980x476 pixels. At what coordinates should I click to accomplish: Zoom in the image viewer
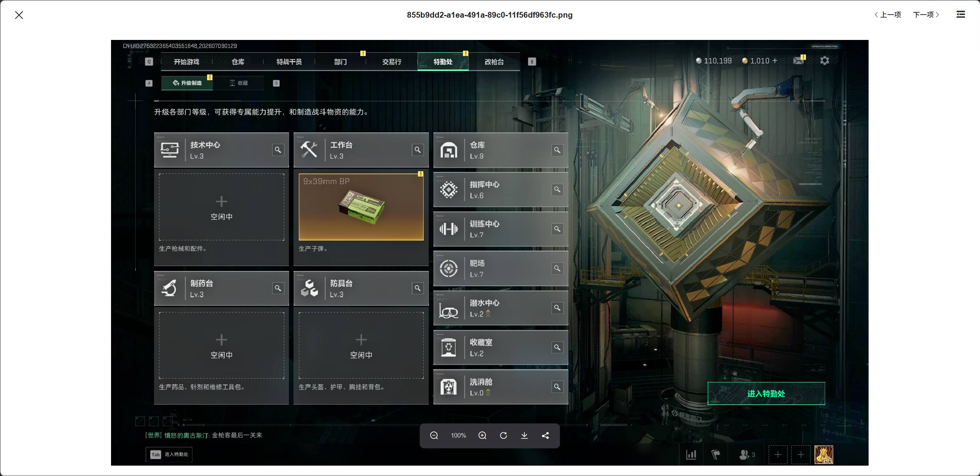point(483,435)
